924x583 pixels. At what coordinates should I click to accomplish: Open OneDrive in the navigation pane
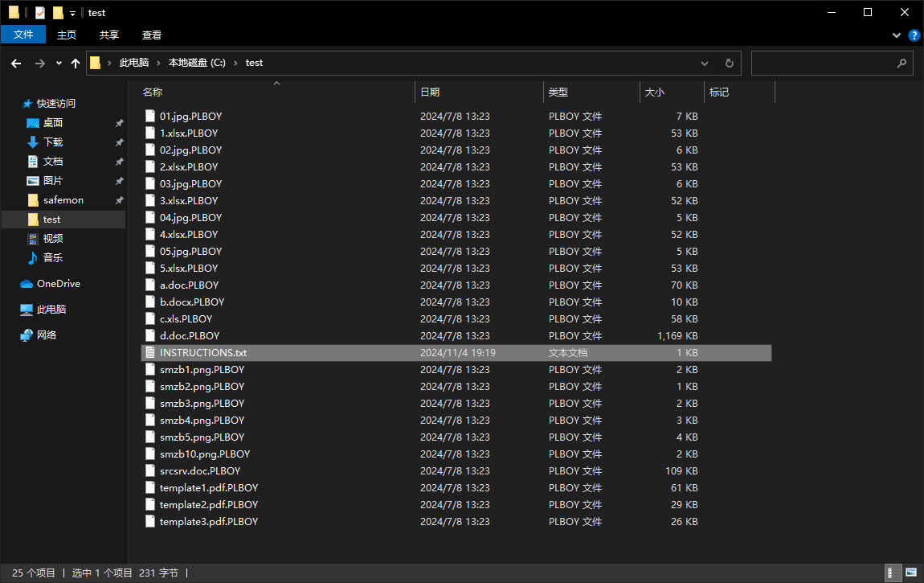click(58, 284)
